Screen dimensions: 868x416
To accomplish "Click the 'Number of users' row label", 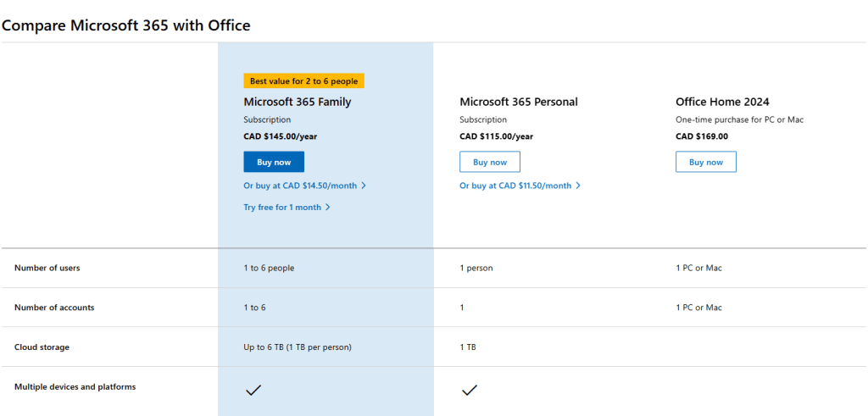I will (47, 268).
